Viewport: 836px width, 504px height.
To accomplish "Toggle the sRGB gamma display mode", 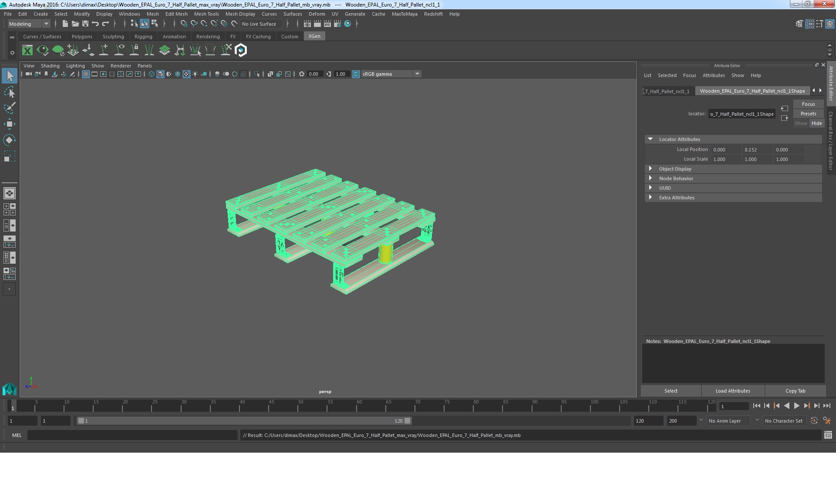I will point(356,74).
